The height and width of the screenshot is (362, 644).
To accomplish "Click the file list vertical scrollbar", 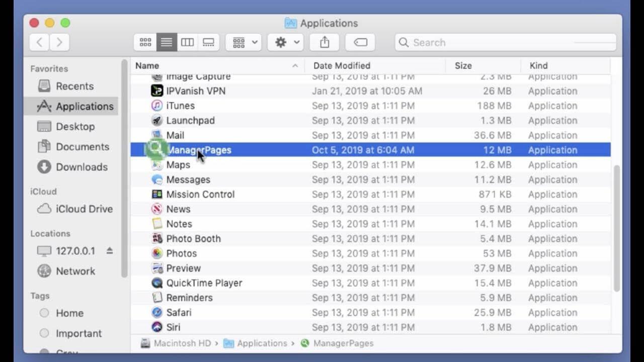I will (x=617, y=229).
